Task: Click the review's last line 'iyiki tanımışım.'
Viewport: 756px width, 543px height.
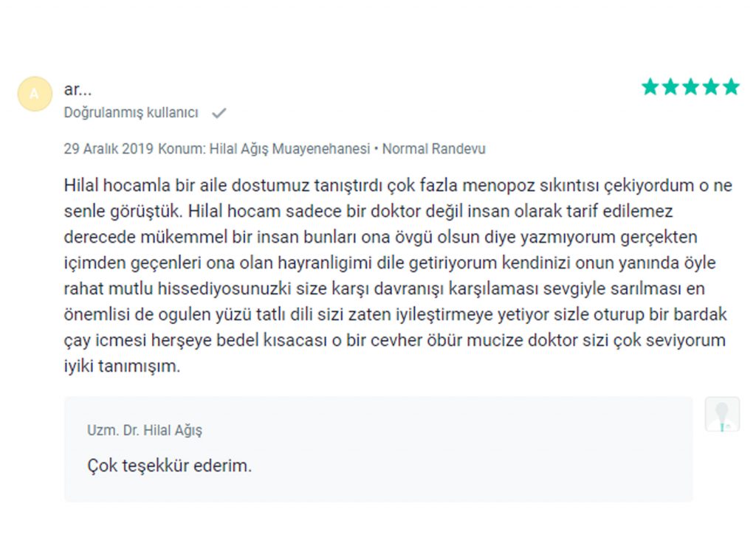Action: click(122, 366)
